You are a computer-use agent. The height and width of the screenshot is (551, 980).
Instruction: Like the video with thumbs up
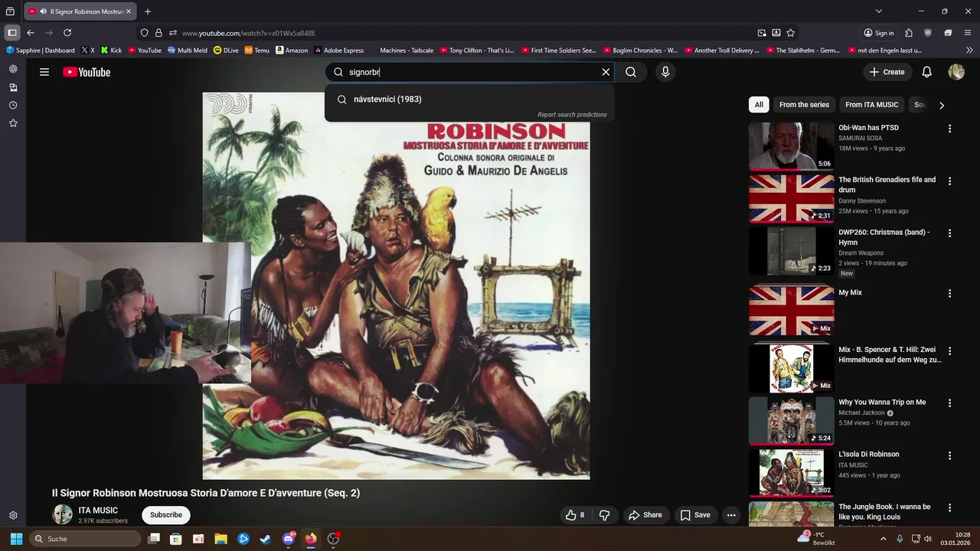click(x=575, y=515)
